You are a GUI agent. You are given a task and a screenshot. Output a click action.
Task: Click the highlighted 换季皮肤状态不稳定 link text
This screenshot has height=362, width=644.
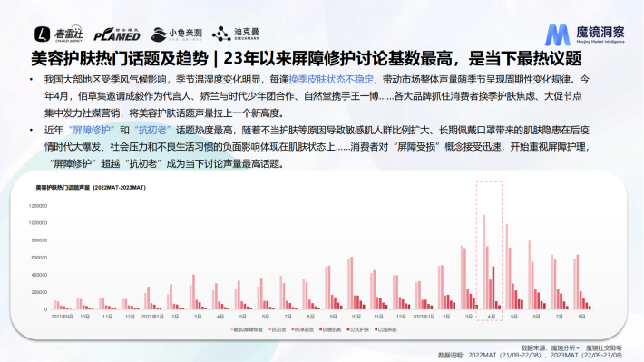tap(331, 79)
